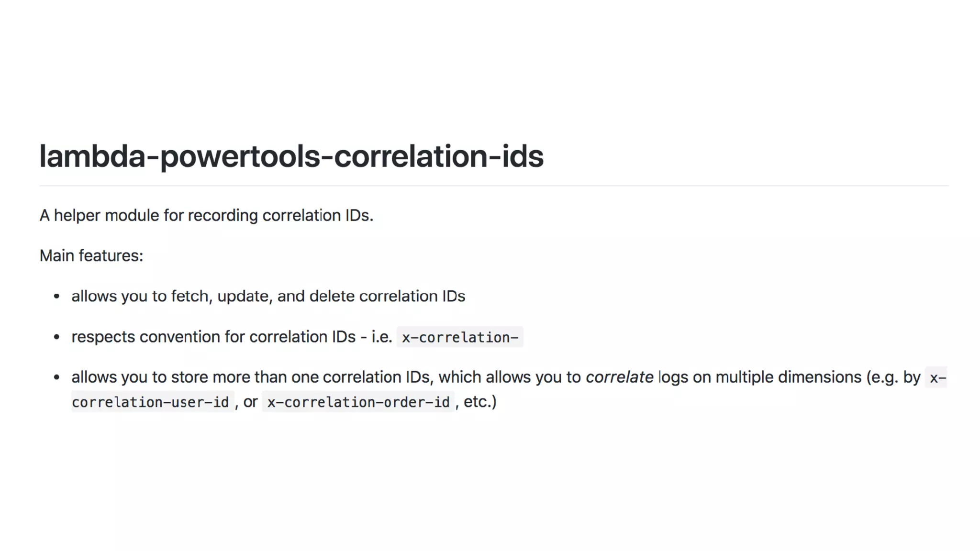Click the word "or" between code snippets
Screen dimensions: 980x551
250,402
